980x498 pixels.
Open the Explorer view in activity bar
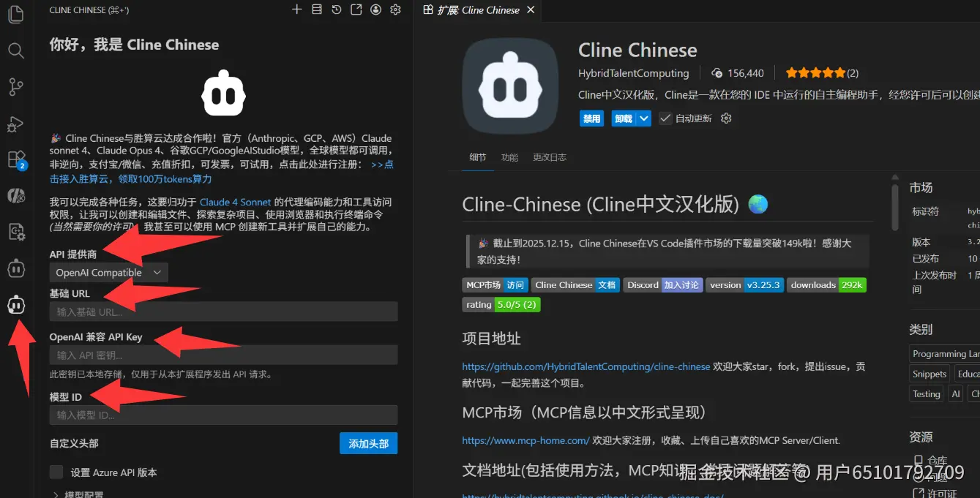pos(15,14)
